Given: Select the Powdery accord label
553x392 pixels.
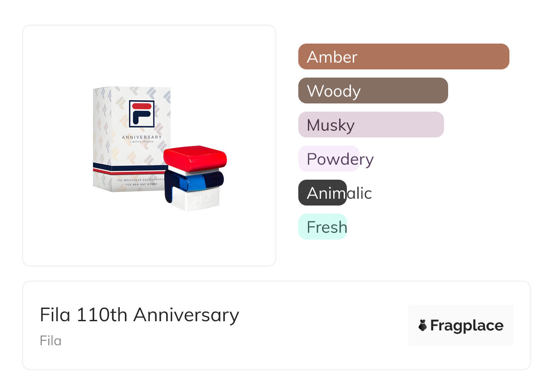Looking at the screenshot, I should click(340, 159).
